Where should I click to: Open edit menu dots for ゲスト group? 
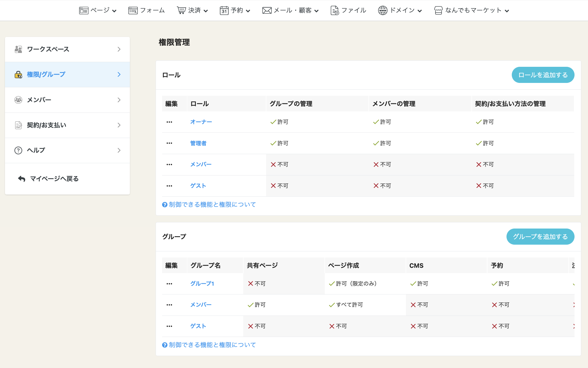coord(169,326)
